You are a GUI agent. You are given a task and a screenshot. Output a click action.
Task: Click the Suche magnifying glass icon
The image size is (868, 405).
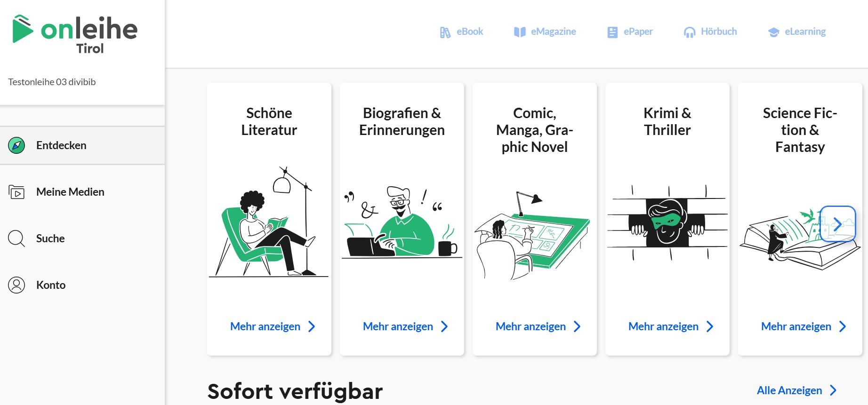click(16, 238)
